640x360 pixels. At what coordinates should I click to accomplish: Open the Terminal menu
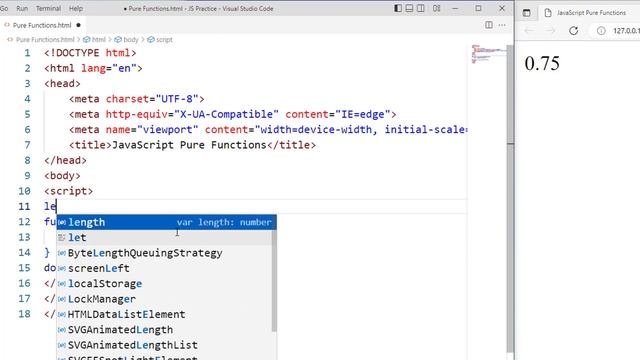pyautogui.click(x=48, y=8)
